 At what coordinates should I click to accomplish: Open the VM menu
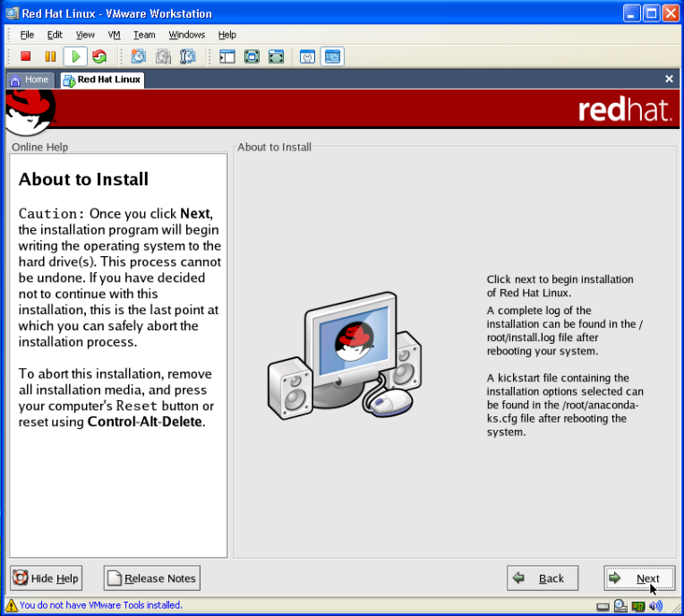click(x=114, y=35)
